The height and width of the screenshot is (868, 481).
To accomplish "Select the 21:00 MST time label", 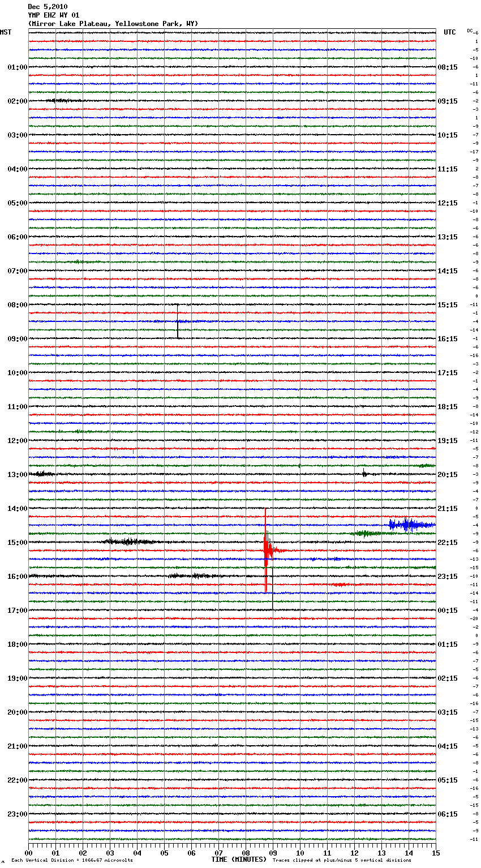I will [18, 746].
